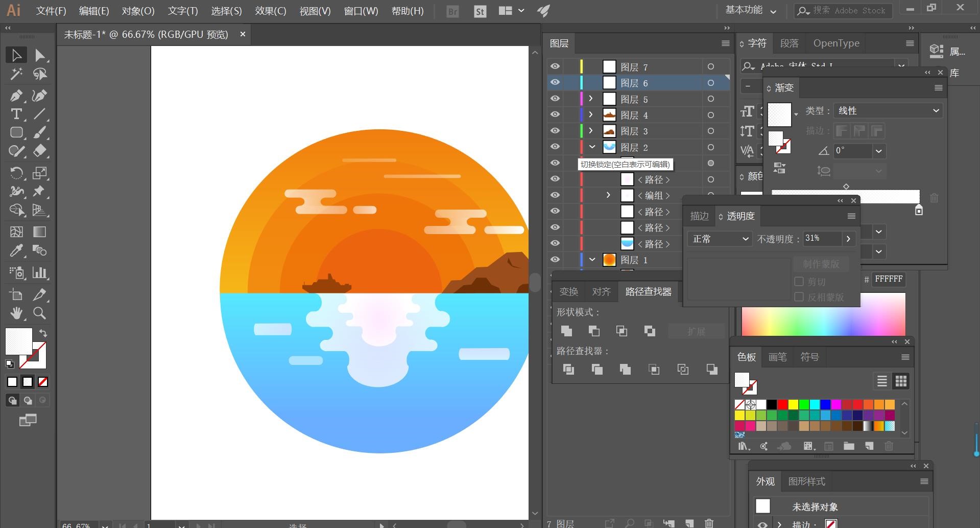The height and width of the screenshot is (528, 980).
Task: Click the 制作蒙版 button
Action: pos(821,264)
